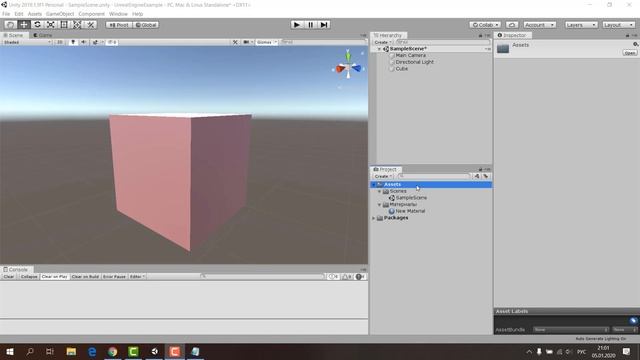Viewport: 640px width, 360px height.
Task: Open Layers dropdown
Action: click(581, 25)
